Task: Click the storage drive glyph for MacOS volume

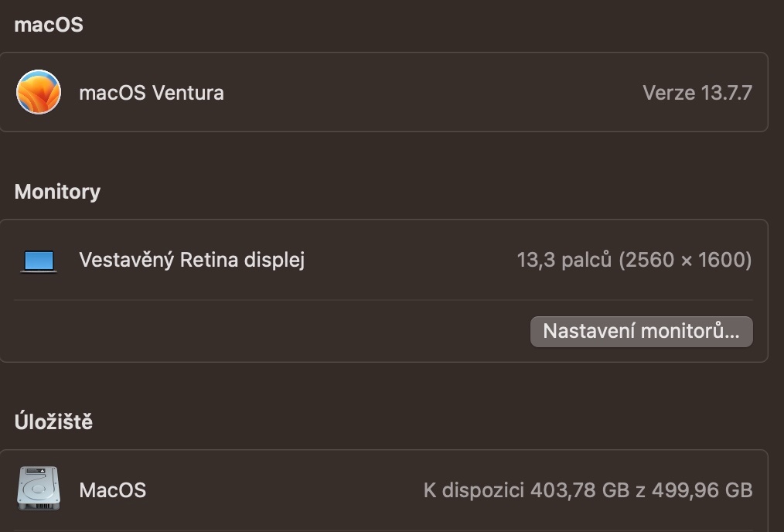Action: pos(37,489)
